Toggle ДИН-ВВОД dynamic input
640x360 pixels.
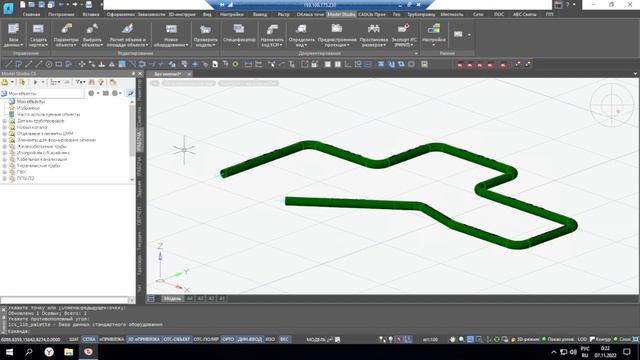[250, 339]
